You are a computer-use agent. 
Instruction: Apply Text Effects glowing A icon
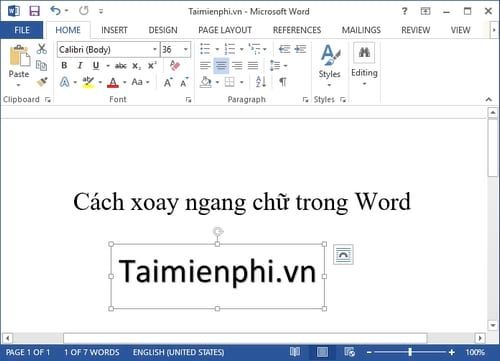(65, 82)
